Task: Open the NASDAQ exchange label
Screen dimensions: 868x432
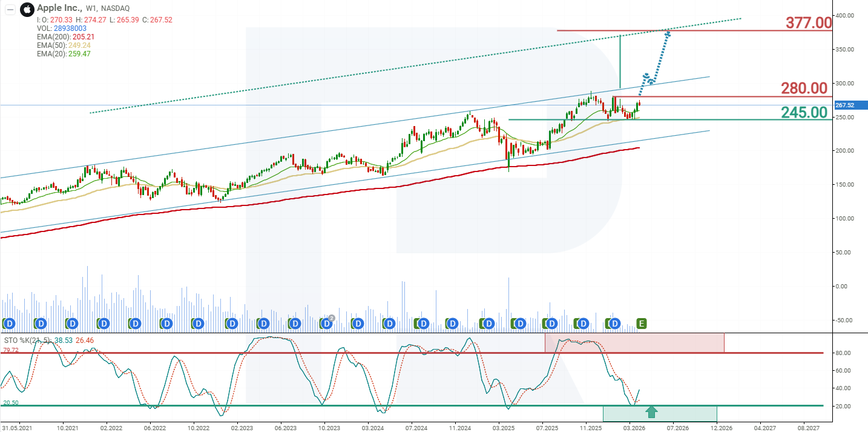Action: (x=116, y=9)
